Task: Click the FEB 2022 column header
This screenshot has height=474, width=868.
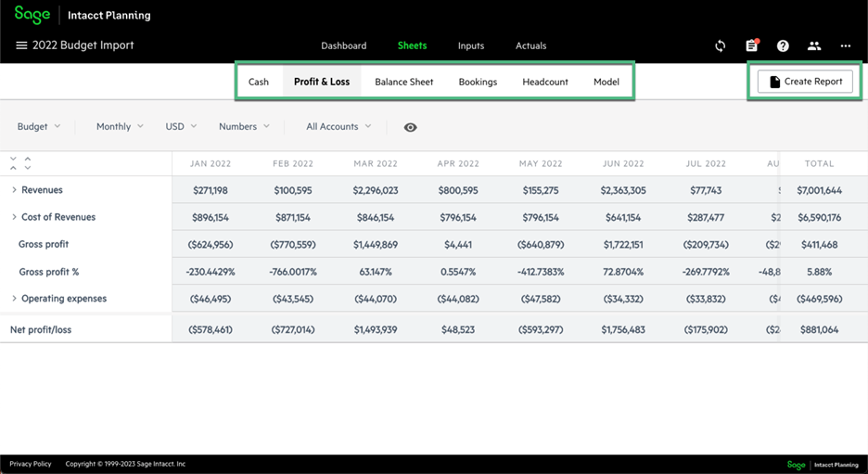Action: [x=293, y=164]
